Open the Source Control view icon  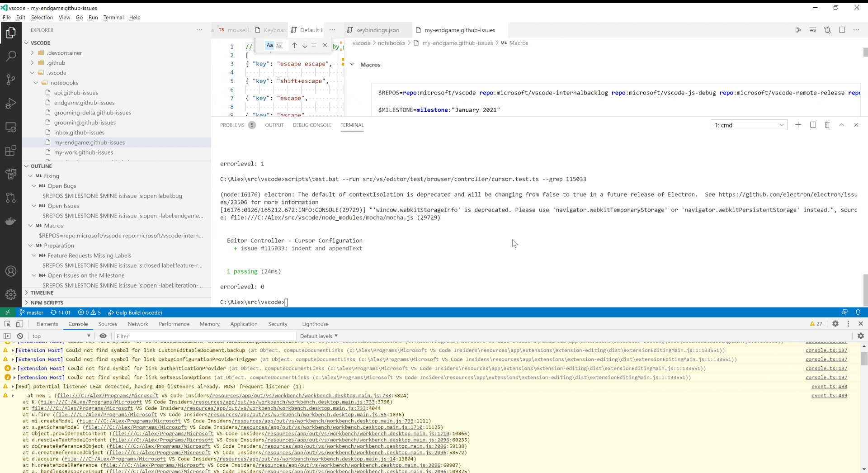[11, 80]
